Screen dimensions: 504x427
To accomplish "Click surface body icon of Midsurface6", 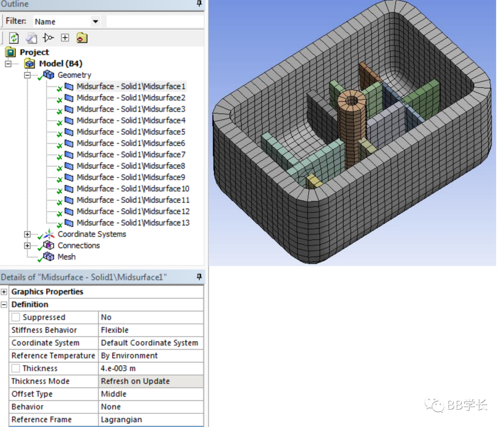I will coord(69,143).
